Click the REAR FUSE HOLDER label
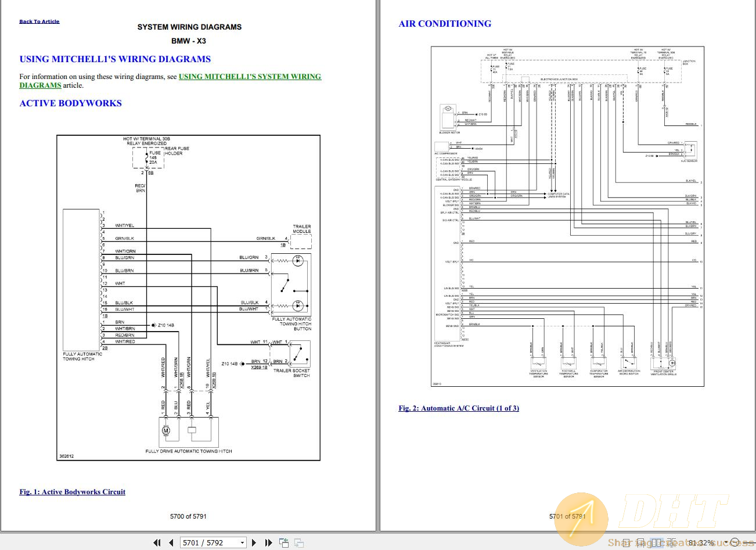756x550 pixels. (x=177, y=151)
